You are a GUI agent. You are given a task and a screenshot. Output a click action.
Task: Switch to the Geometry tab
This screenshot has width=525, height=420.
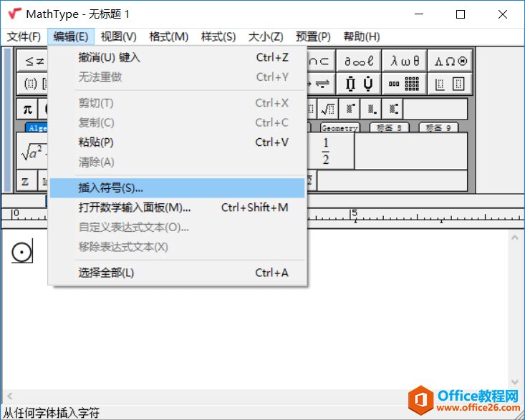click(x=339, y=128)
